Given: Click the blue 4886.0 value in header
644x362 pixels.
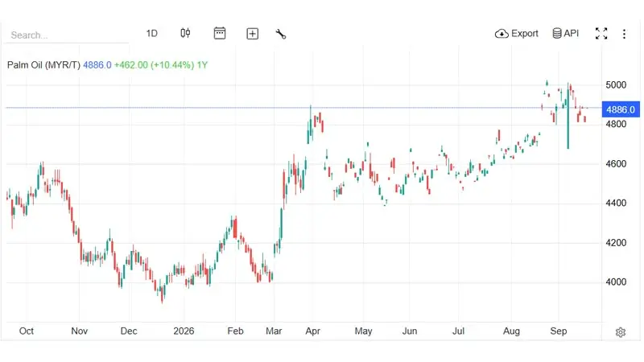Looking at the screenshot, I should click(x=97, y=65).
